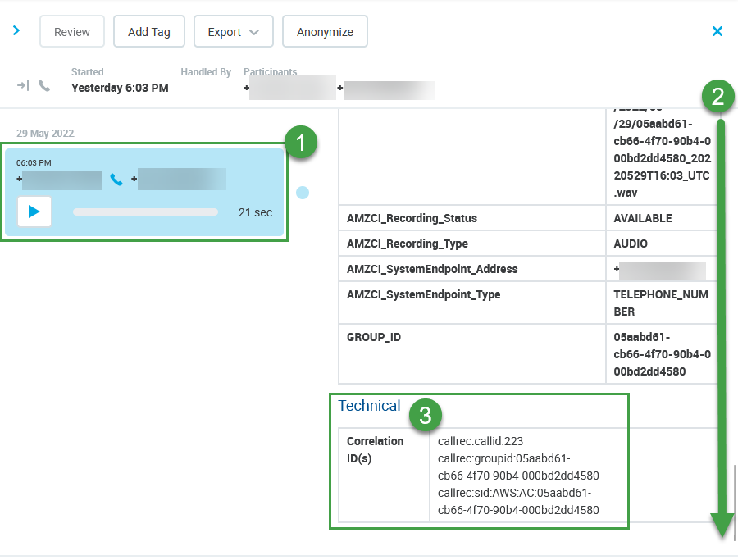The image size is (738, 560).
Task: Open the Export dropdown menu
Action: point(233,32)
